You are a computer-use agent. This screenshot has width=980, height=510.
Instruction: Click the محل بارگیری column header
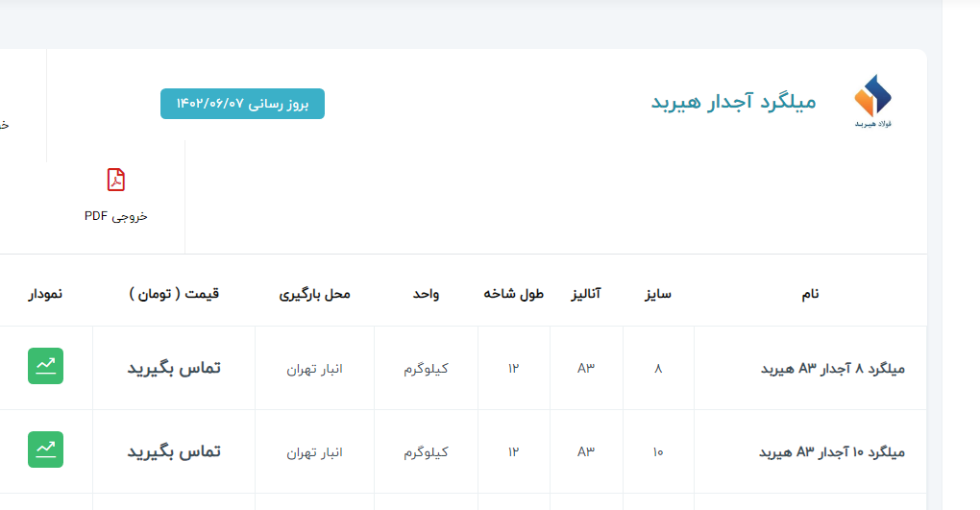tap(314, 294)
